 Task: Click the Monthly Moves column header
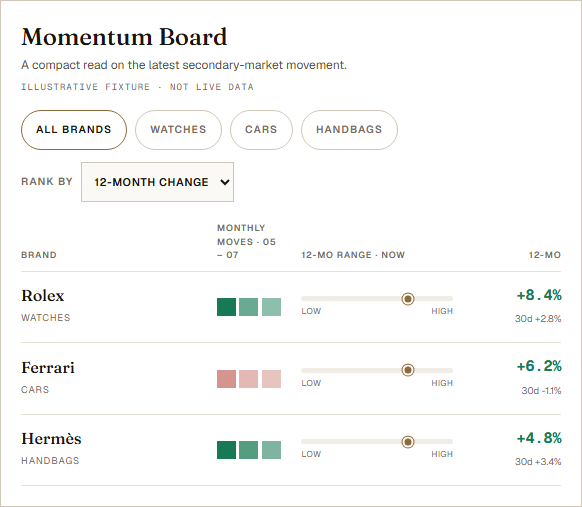[246, 241]
